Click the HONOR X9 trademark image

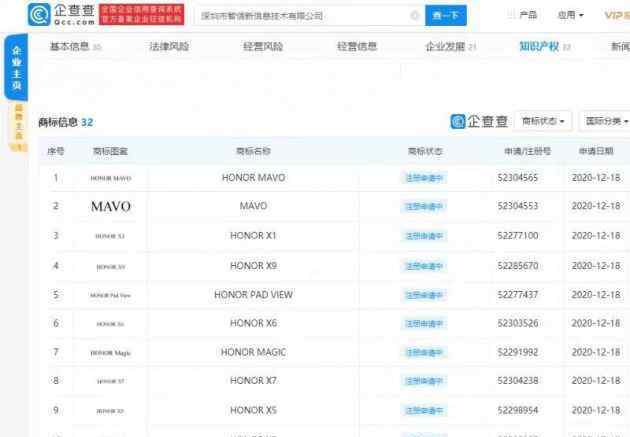coord(111,267)
